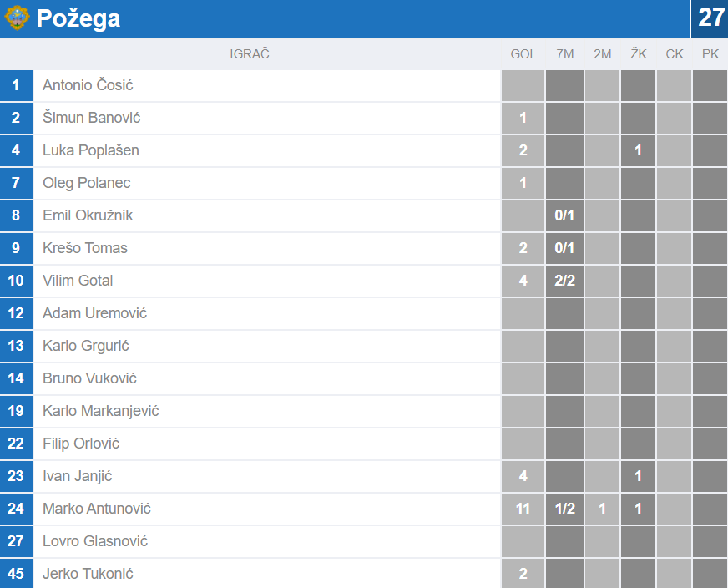The image size is (728, 588).
Task: Select player Antonio Čosić
Action: pos(88,85)
